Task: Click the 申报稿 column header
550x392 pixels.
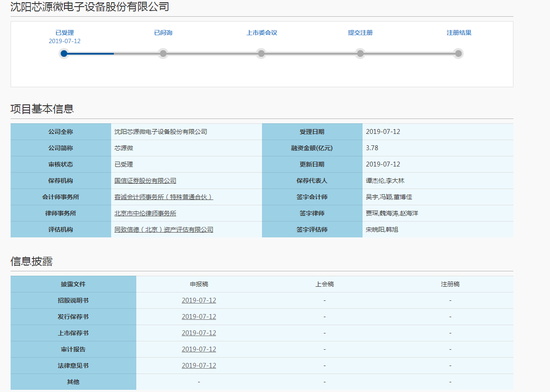Action: (x=199, y=284)
